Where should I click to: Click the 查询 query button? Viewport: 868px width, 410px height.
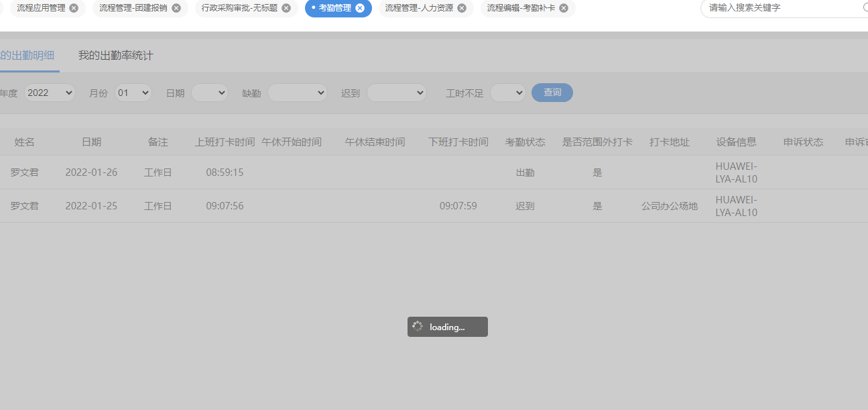tap(552, 93)
